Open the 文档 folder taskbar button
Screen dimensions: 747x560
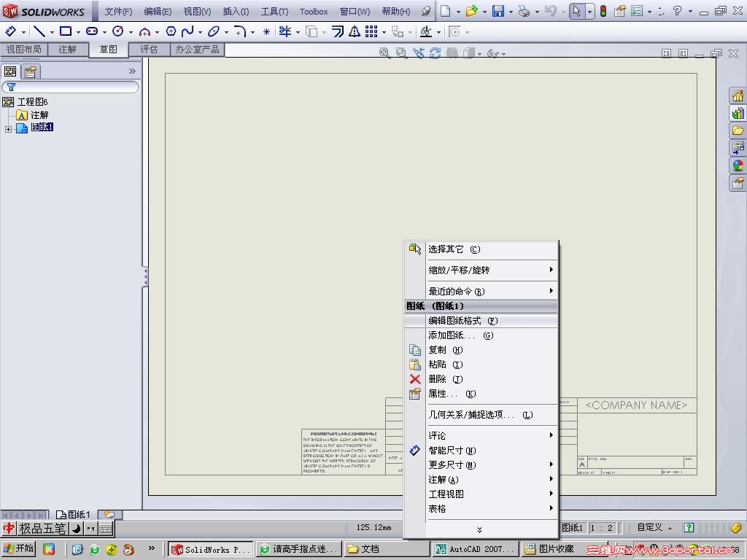coord(387,549)
